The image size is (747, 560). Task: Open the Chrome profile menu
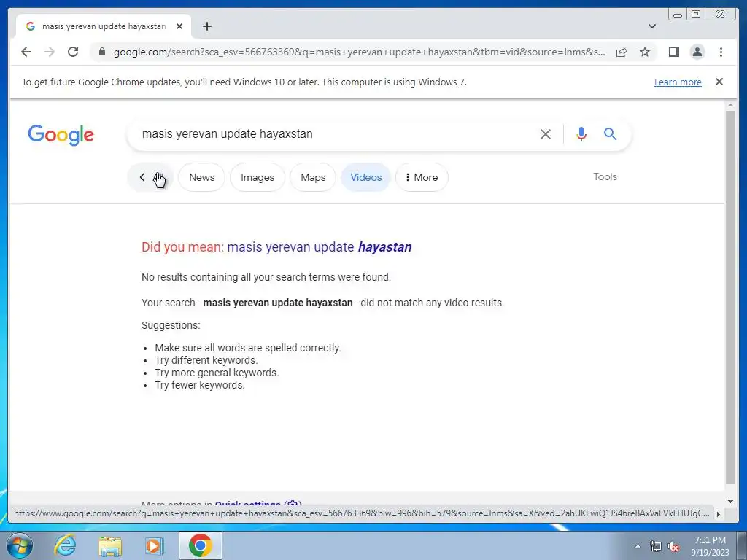click(697, 52)
